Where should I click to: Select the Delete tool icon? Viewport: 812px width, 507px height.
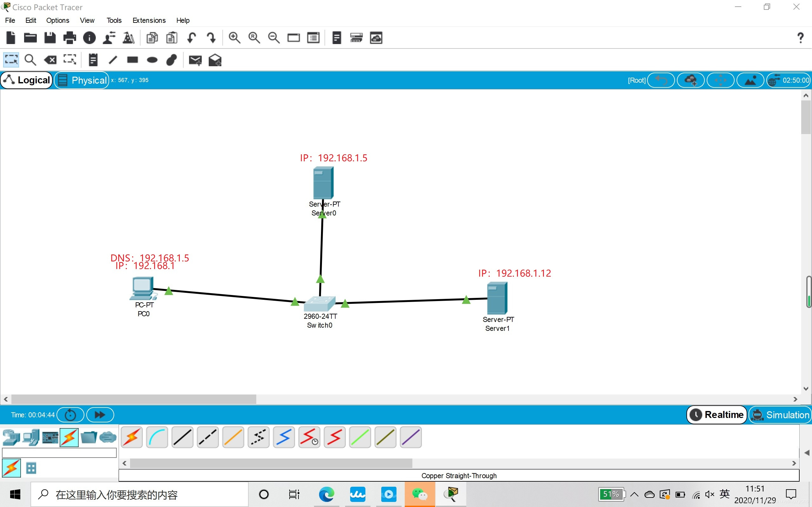pyautogui.click(x=50, y=60)
